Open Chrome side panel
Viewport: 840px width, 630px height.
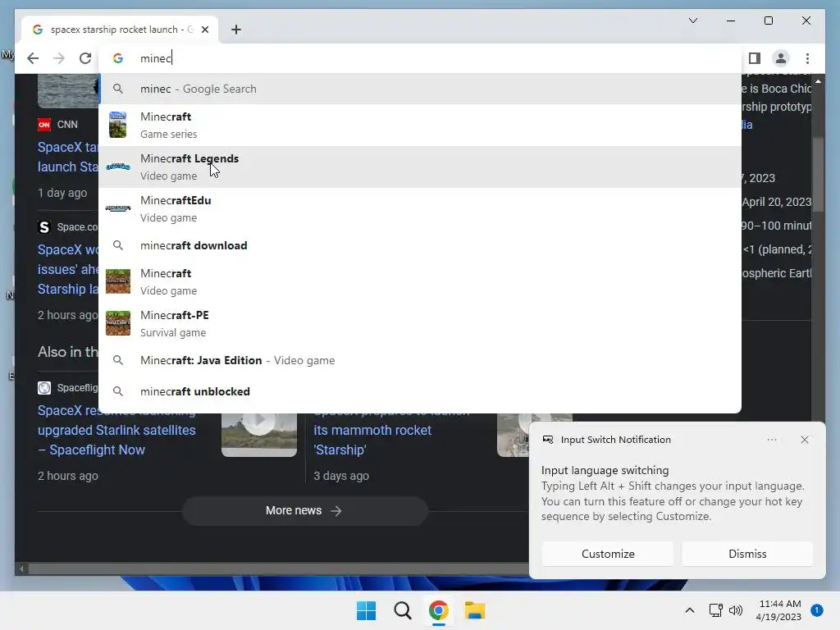755,58
